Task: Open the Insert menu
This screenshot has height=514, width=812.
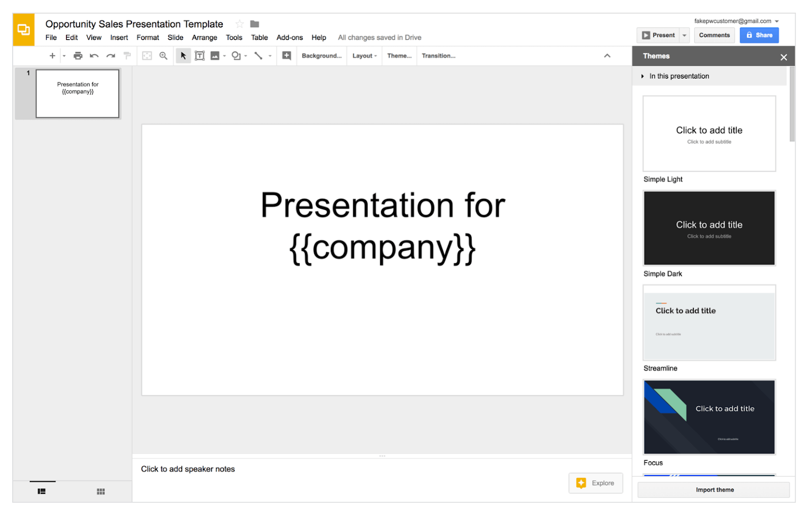Action: point(119,38)
